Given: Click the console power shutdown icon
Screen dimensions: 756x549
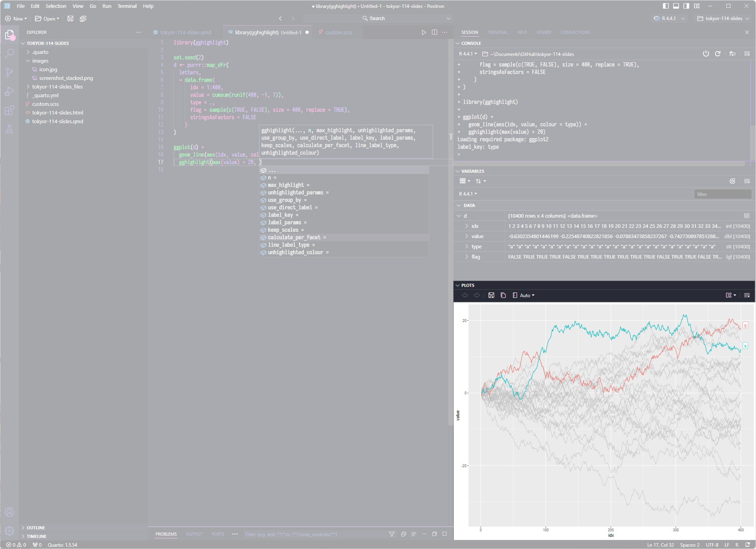Looking at the screenshot, I should click(x=706, y=54).
